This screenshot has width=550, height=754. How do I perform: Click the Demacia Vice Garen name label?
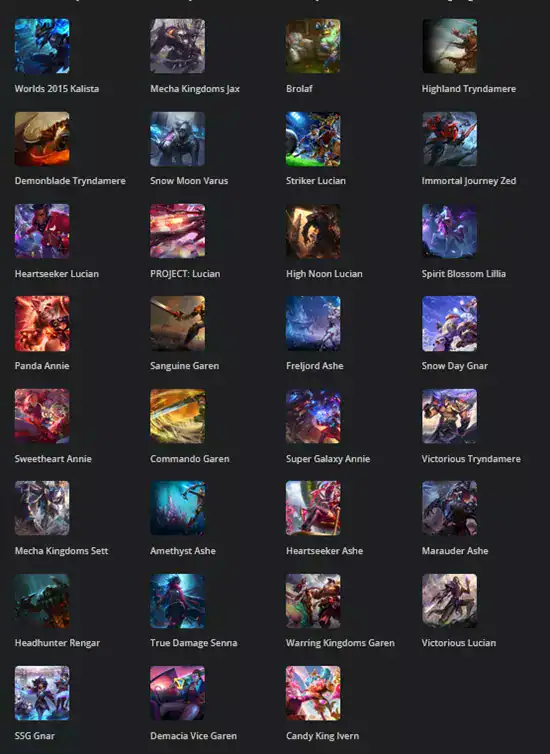(x=193, y=736)
